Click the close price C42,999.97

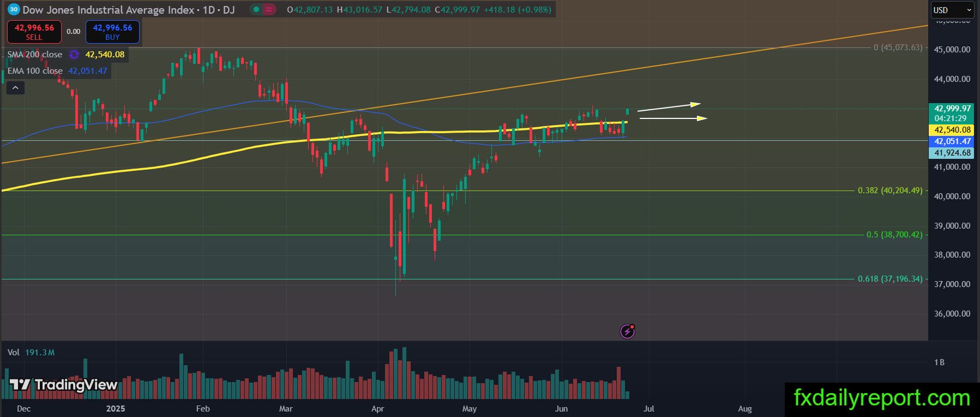tap(458, 9)
